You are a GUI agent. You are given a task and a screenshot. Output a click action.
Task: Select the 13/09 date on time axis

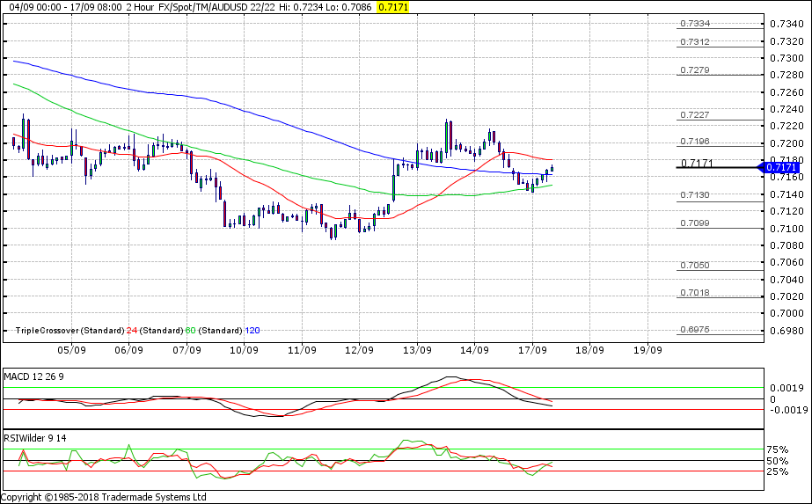point(416,349)
